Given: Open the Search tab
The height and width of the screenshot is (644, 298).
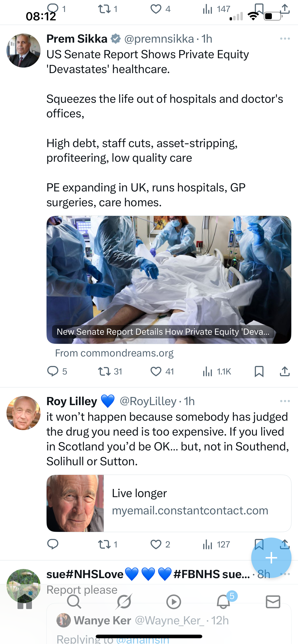Looking at the screenshot, I should click(x=74, y=602).
